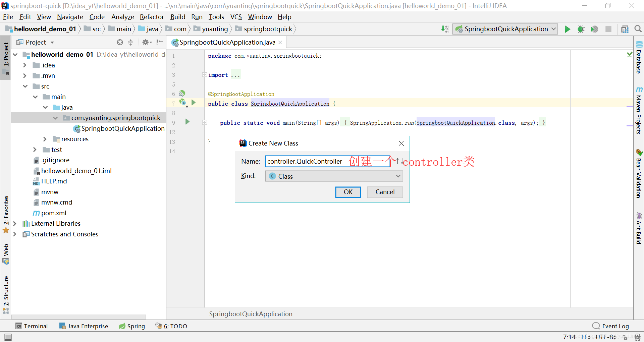Toggle the Favorites side tab
This screenshot has height=342, width=644.
(6, 215)
